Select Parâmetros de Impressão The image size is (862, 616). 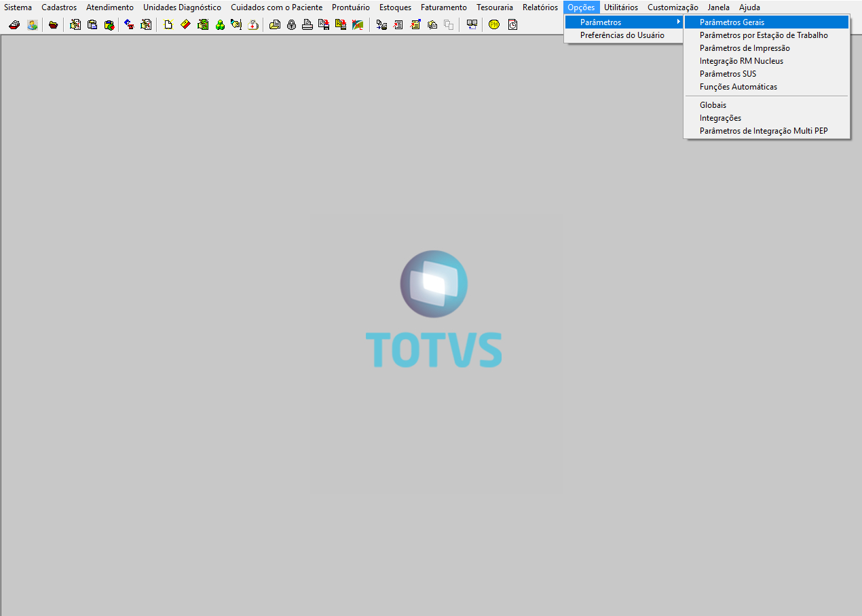pos(767,48)
